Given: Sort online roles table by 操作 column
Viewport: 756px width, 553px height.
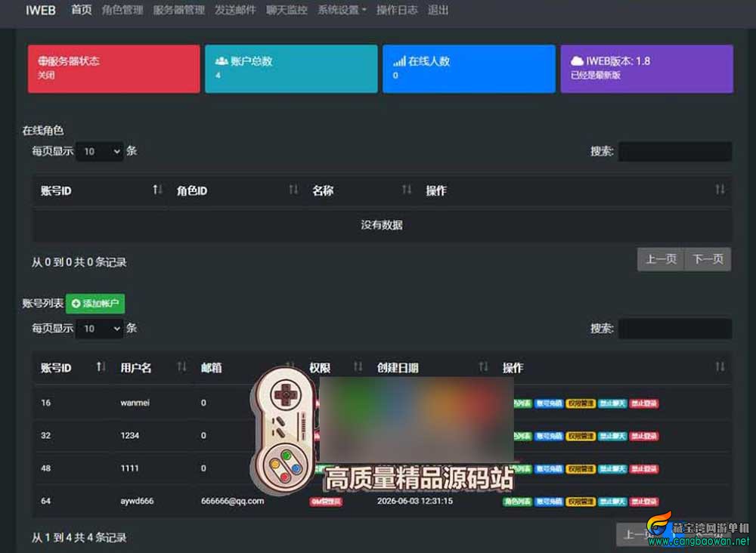Looking at the screenshot, I should (x=574, y=191).
